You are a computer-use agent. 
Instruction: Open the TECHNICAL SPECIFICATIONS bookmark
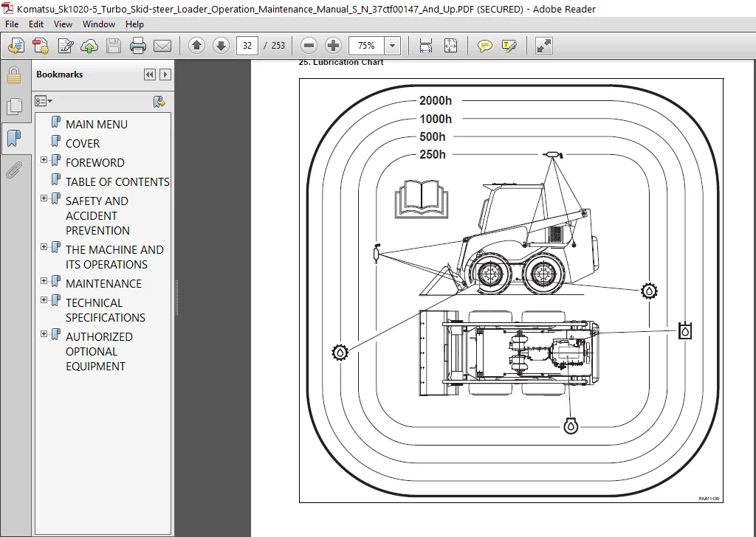[106, 310]
